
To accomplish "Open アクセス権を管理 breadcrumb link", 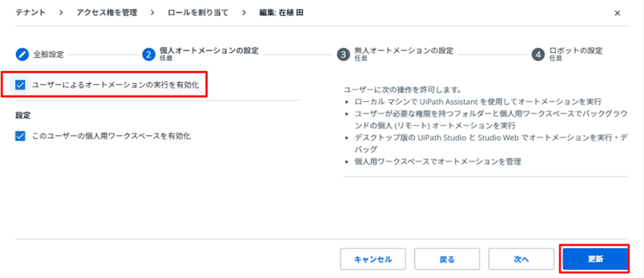I will pyautogui.click(x=106, y=12).
